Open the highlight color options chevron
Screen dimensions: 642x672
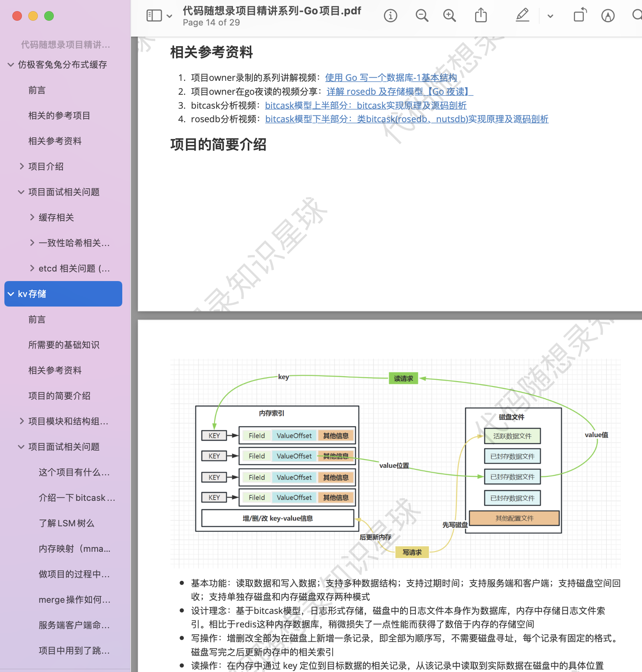coord(550,16)
